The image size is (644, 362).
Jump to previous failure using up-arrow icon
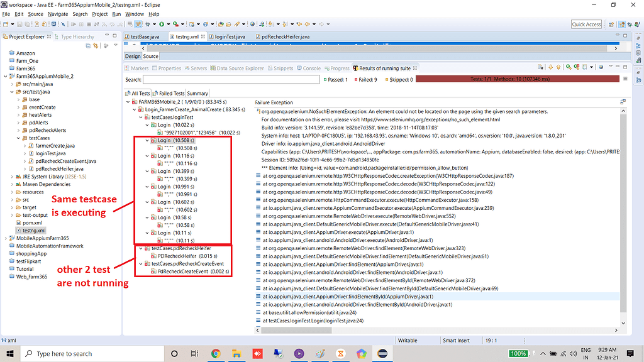[x=559, y=67]
